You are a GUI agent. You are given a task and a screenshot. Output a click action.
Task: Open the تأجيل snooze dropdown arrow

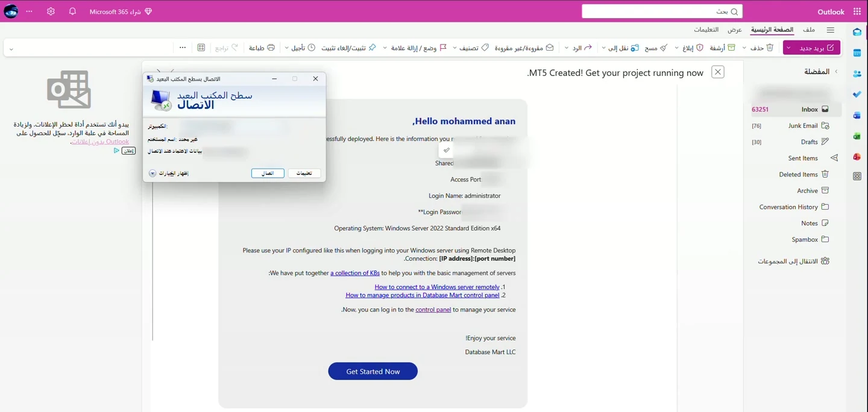tap(286, 48)
